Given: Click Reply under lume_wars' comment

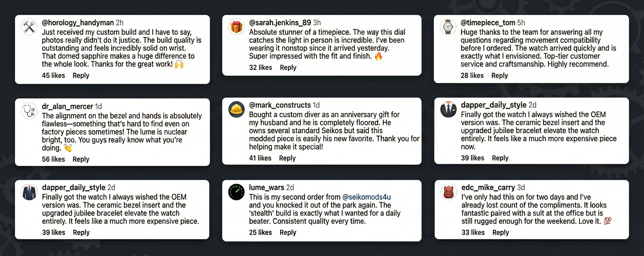Looking at the screenshot, I should coord(288,232).
